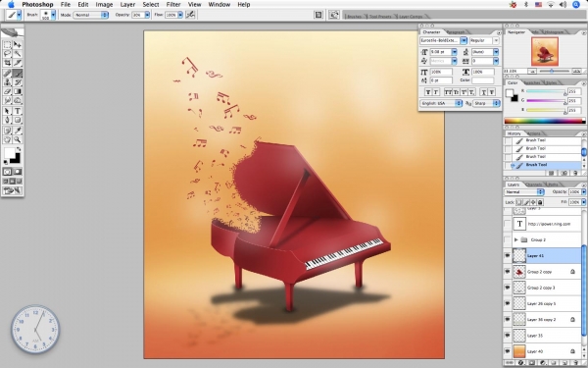588x368 pixels.
Task: Select the Healing Brush tool
Action: [7, 74]
